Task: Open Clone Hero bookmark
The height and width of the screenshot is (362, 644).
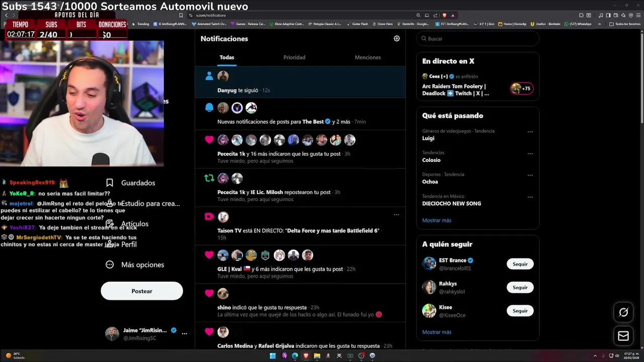Action: (382, 24)
